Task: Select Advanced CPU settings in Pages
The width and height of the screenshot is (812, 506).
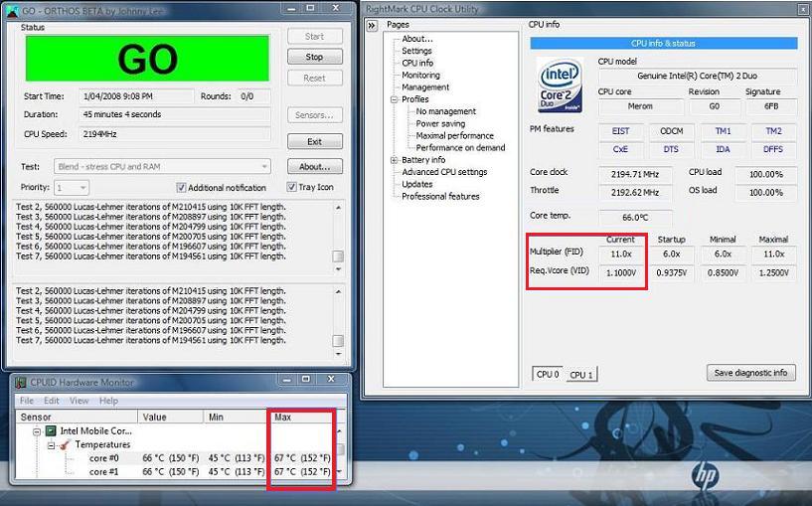Action: pyautogui.click(x=444, y=172)
